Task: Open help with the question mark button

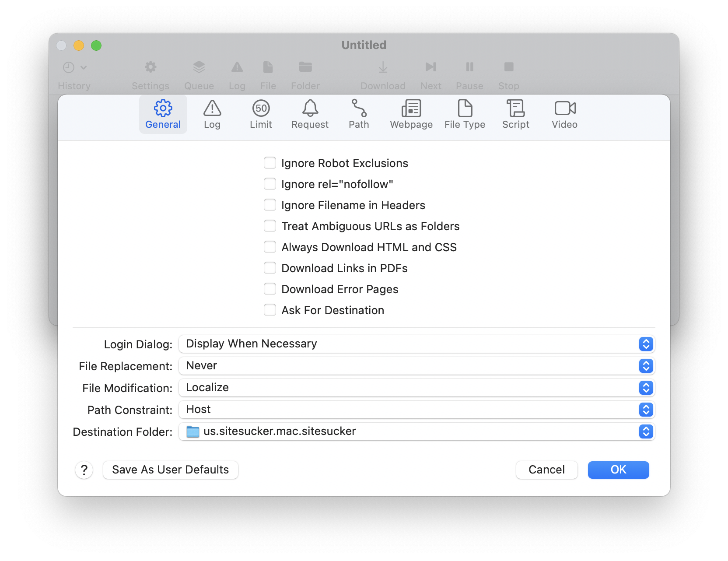Action: pyautogui.click(x=84, y=470)
